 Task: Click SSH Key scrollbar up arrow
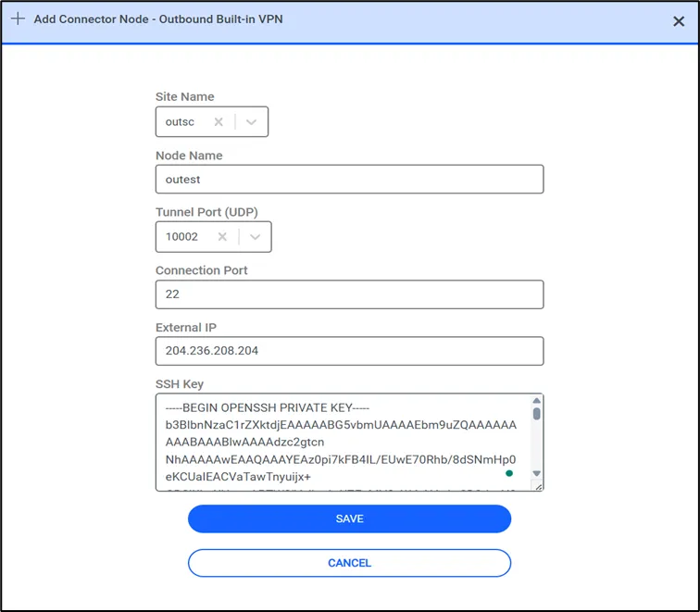tap(537, 400)
